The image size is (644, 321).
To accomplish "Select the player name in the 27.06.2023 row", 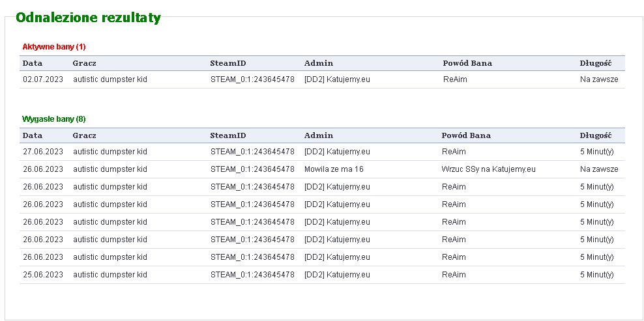I will pyautogui.click(x=110, y=152).
